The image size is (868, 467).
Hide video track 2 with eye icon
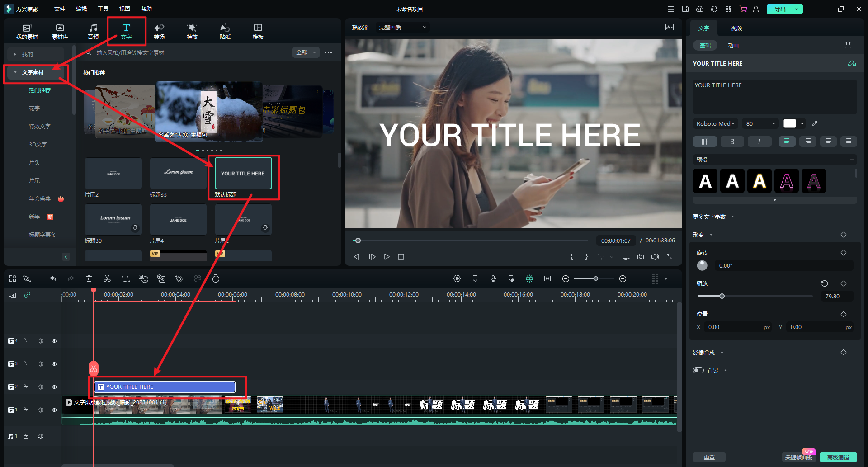(x=54, y=387)
